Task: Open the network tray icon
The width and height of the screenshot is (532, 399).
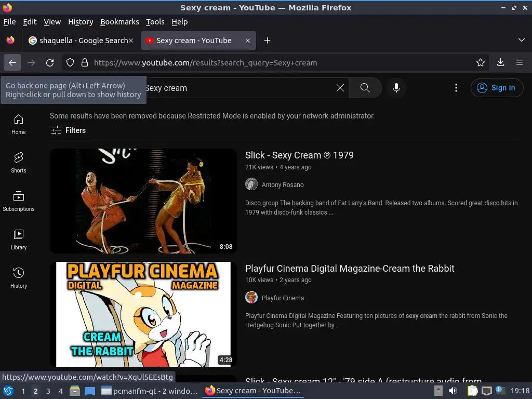Action: [x=486, y=391]
